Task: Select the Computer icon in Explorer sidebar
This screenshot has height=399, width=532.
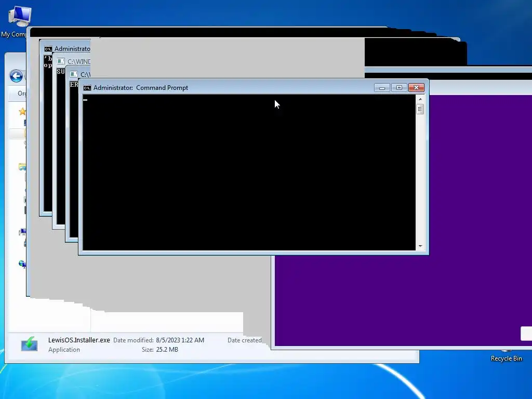Action: [x=22, y=232]
